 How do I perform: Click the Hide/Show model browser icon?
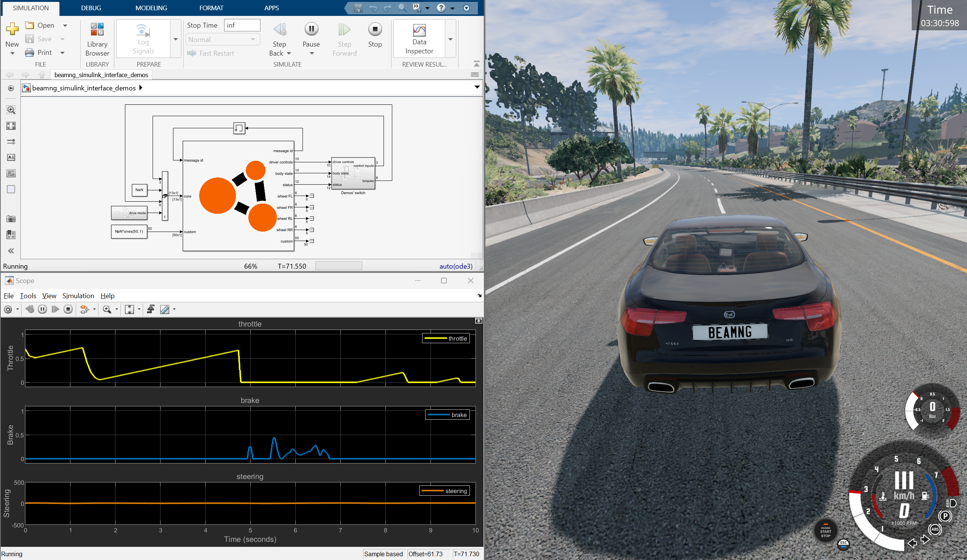pos(11,88)
